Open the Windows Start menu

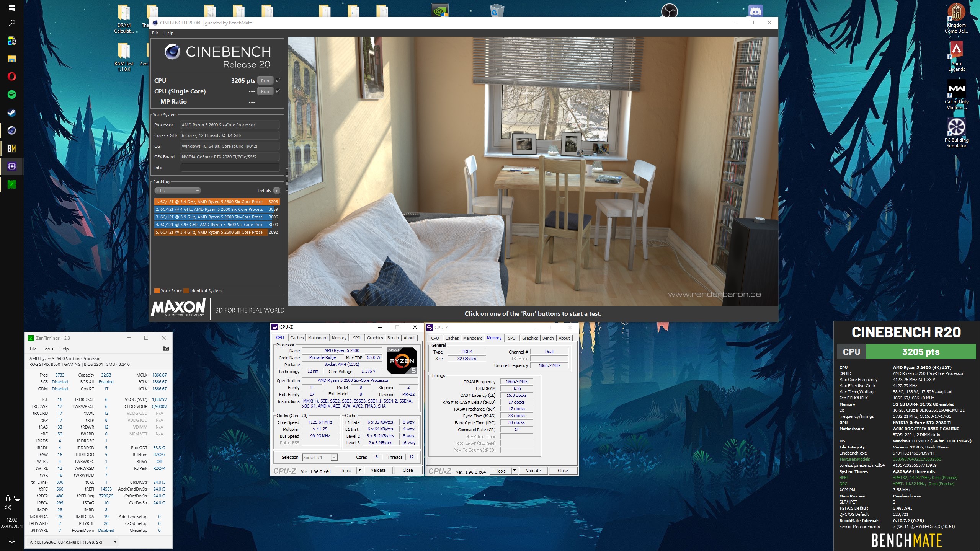click(11, 8)
